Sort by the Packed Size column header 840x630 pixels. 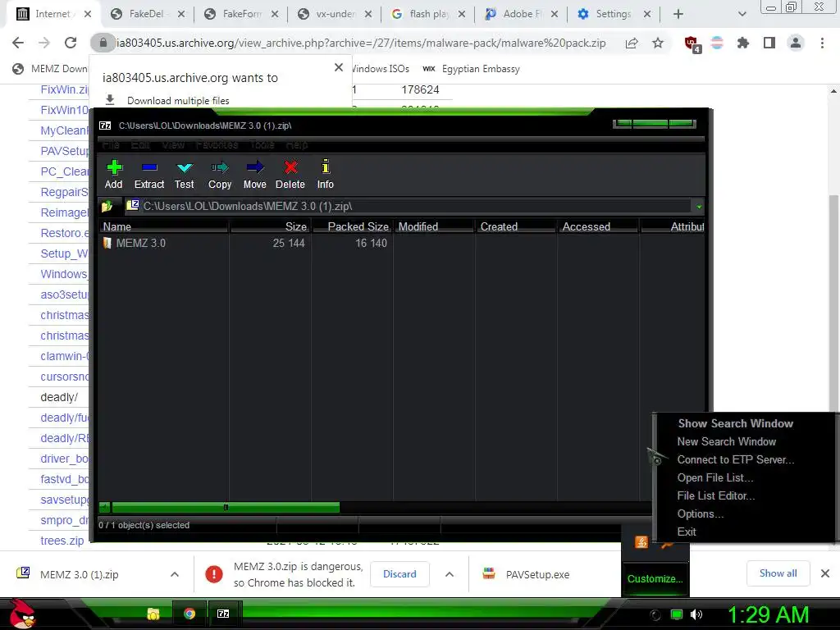pyautogui.click(x=352, y=226)
